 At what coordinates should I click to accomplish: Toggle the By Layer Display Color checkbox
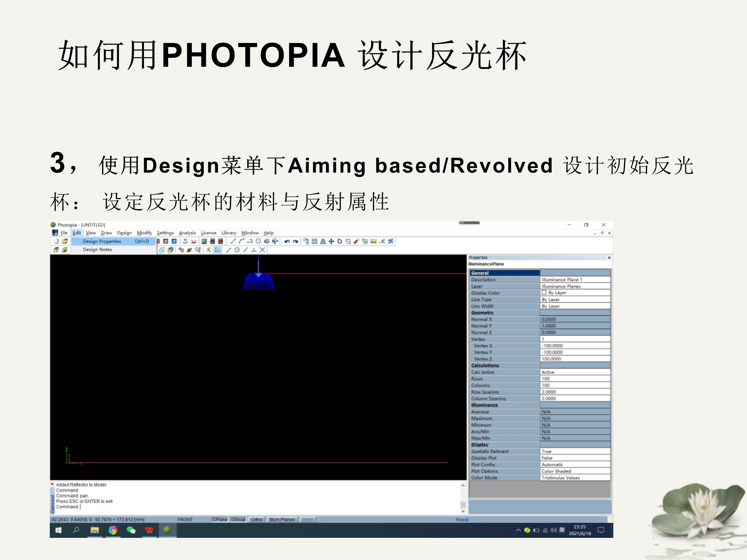(x=544, y=293)
